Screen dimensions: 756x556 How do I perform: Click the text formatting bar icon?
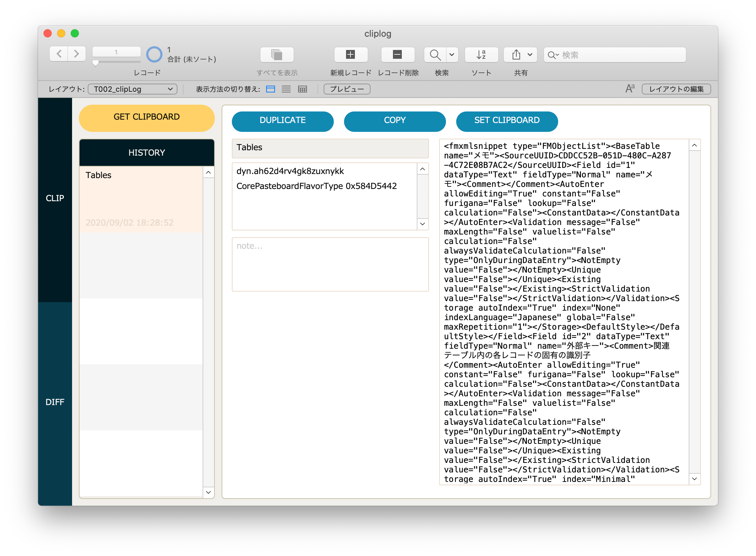630,89
